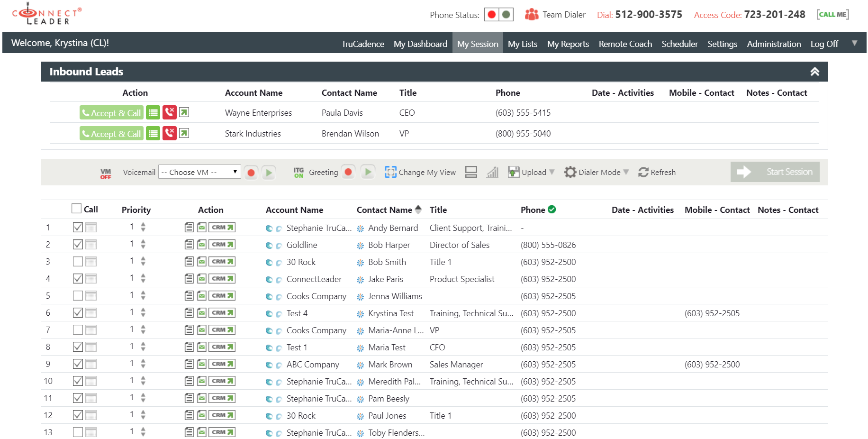
Task: Play the selected voicemail
Action: (269, 173)
